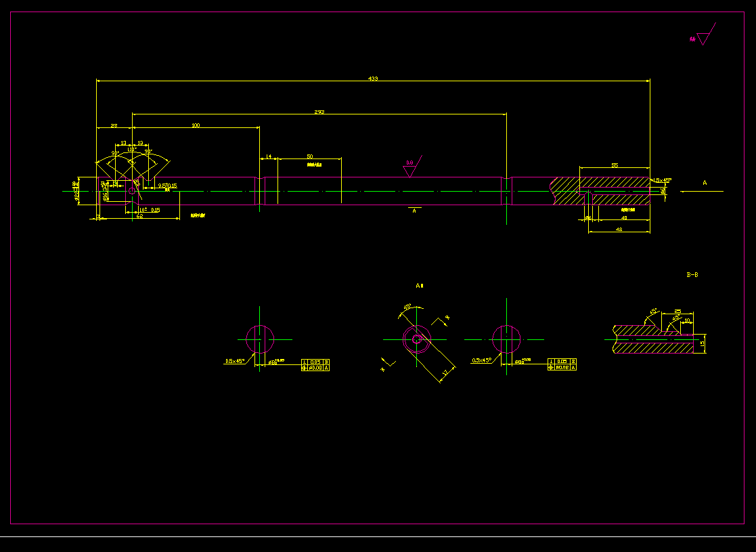Select the 15 dimension in section B-B
Viewport: 756px width, 552px height.
(702, 343)
